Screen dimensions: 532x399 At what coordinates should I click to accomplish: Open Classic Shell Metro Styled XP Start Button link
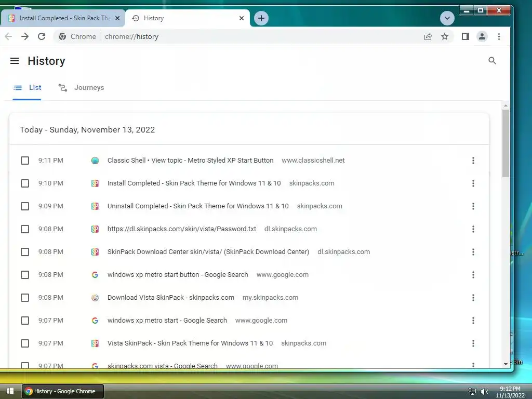coord(190,161)
